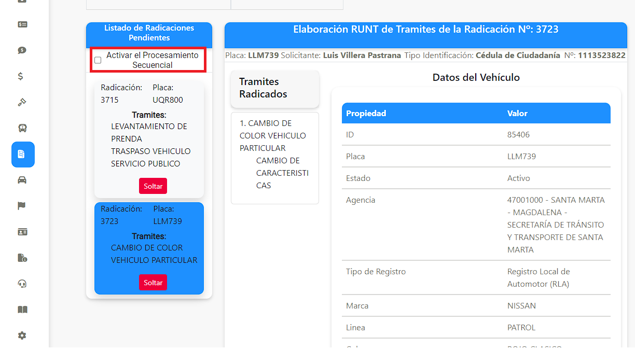Click the Valor column header
Image resolution: width=635 pixels, height=364 pixels.
[x=517, y=113]
